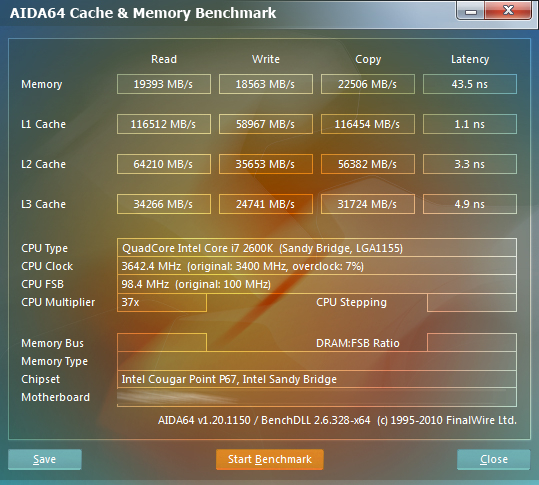
Task: Start the benchmark run
Action: (x=270, y=459)
